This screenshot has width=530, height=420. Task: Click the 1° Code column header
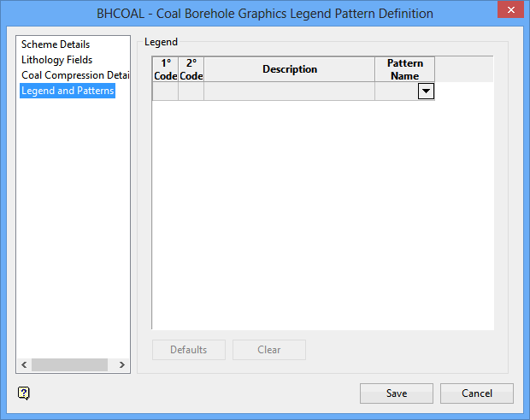point(165,69)
